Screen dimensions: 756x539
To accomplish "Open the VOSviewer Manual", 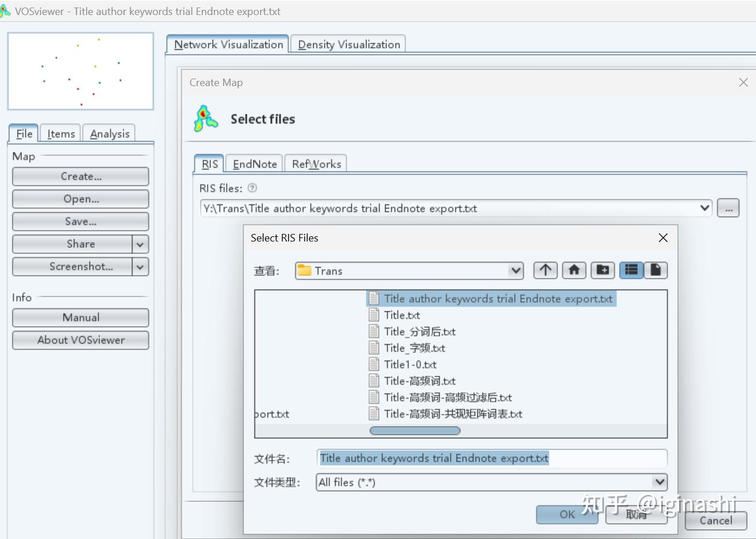I will 80,317.
